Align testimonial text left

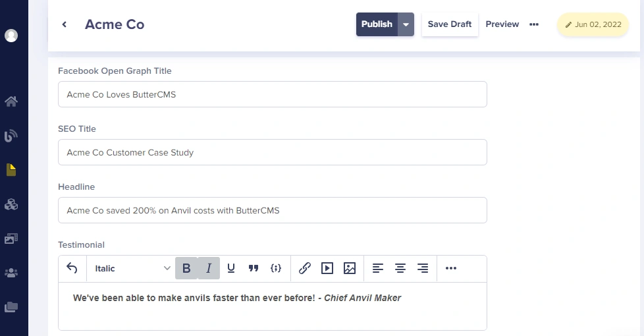tap(378, 268)
